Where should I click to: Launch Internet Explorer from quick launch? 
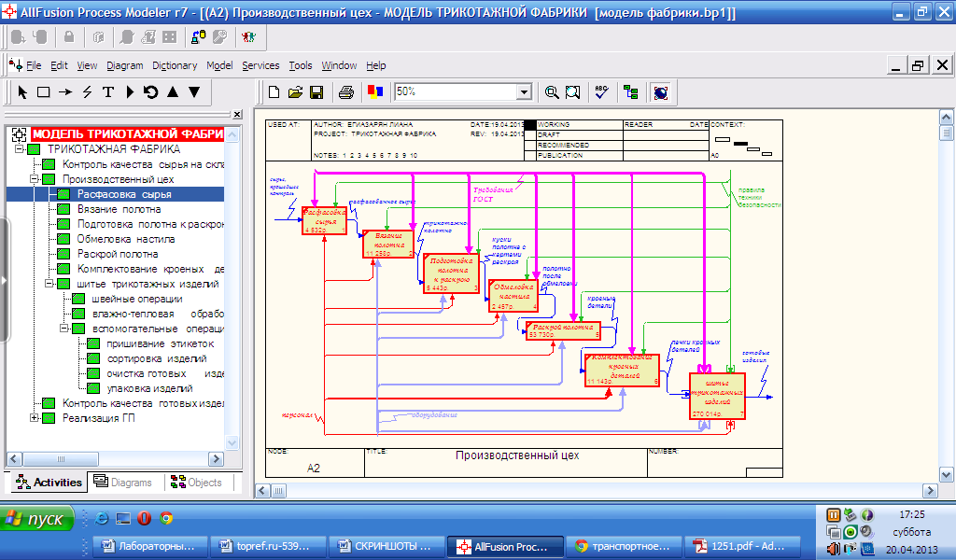click(x=101, y=519)
